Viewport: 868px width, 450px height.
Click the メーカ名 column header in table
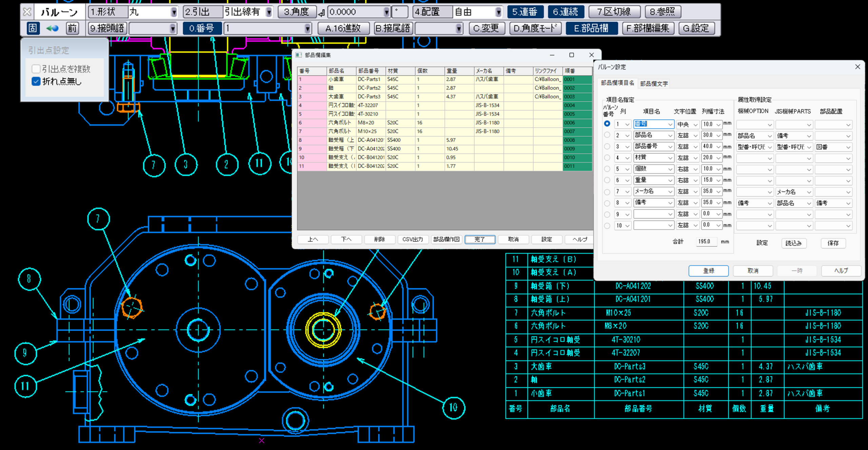click(x=489, y=71)
